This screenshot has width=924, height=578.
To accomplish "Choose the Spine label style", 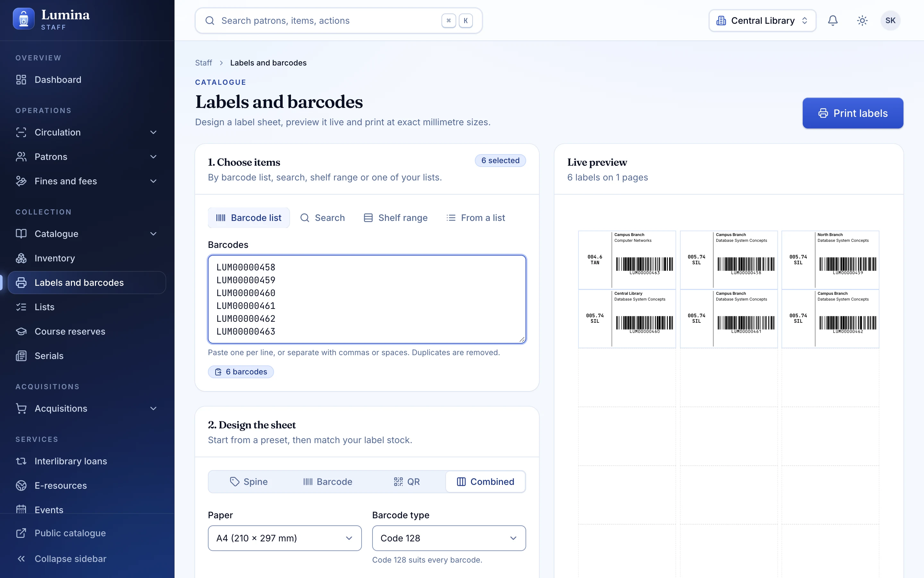I will coord(249,482).
